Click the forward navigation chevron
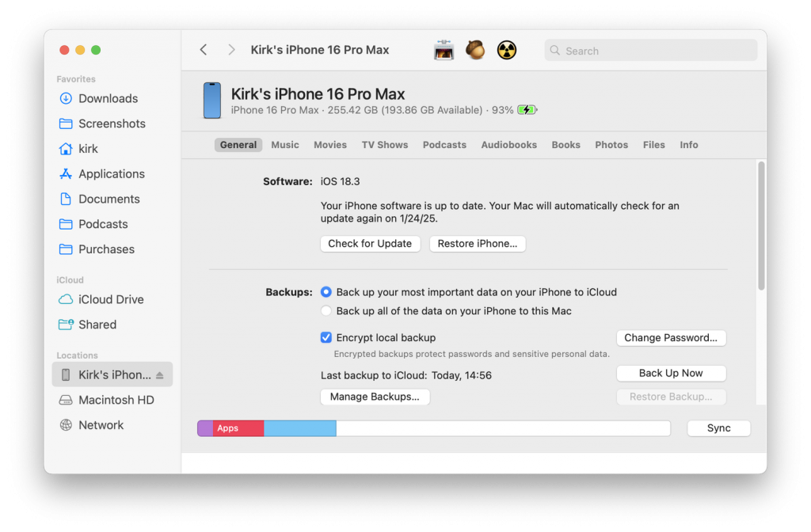 (230, 49)
